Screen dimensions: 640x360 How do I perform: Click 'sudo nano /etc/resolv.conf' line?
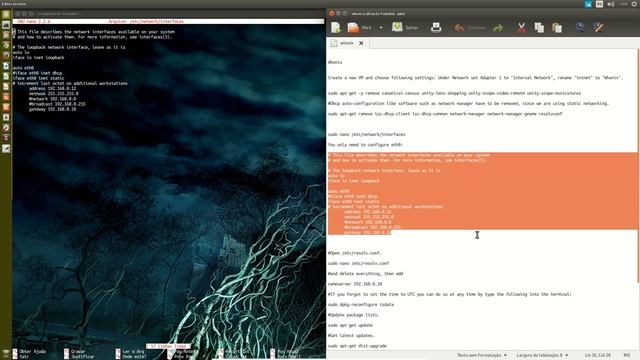pyautogui.click(x=358, y=264)
